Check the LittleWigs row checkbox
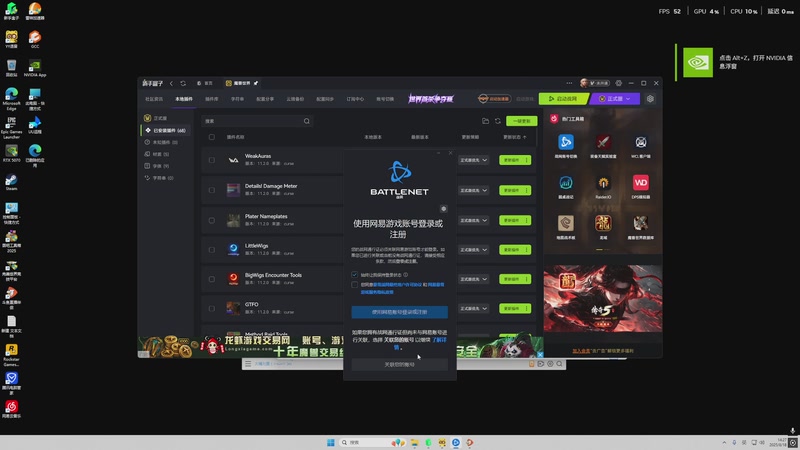 (x=212, y=249)
